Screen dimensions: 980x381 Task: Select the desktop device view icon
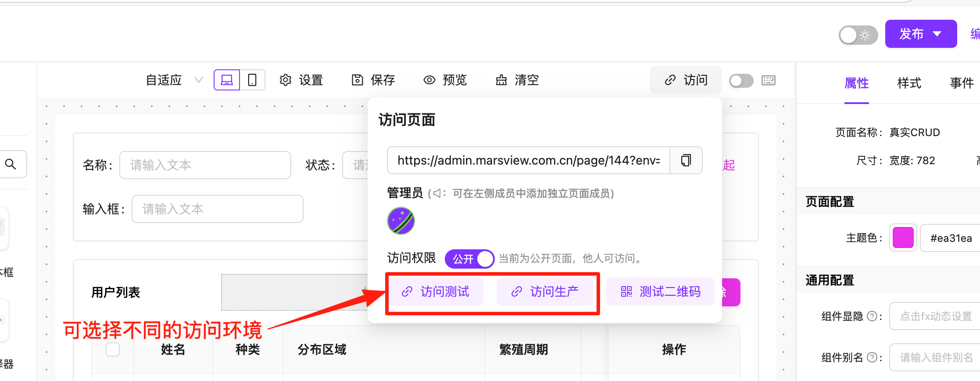[x=227, y=80]
